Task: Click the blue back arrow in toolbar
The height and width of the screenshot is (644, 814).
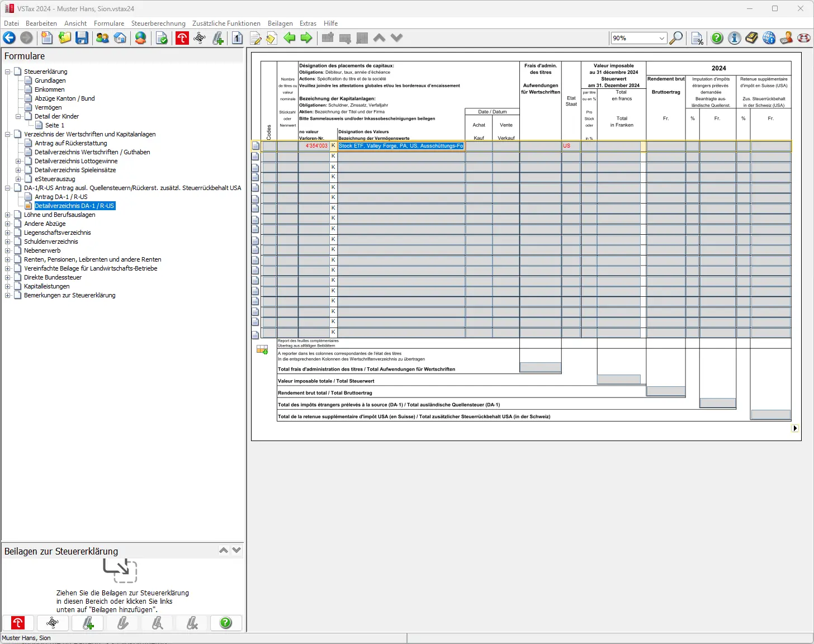Action: [10, 38]
